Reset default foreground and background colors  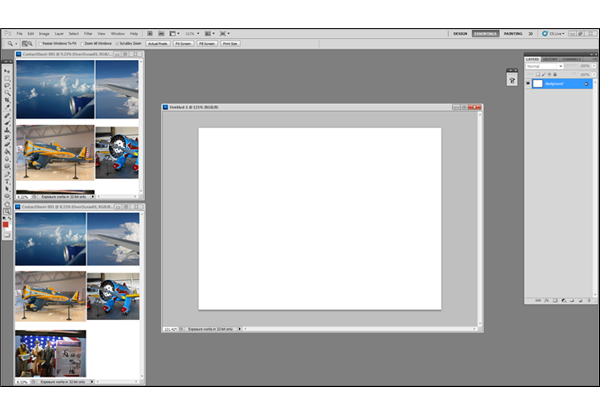pyautogui.click(x=4, y=218)
